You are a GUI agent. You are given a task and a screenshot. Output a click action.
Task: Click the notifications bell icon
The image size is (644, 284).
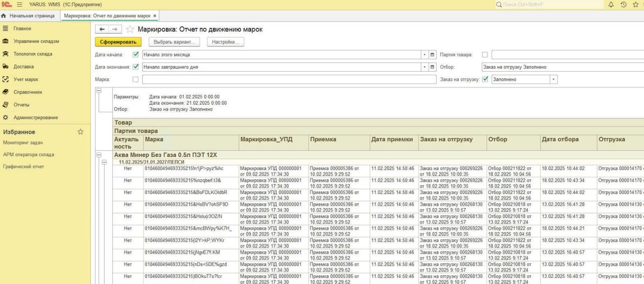pyautogui.click(x=611, y=5)
